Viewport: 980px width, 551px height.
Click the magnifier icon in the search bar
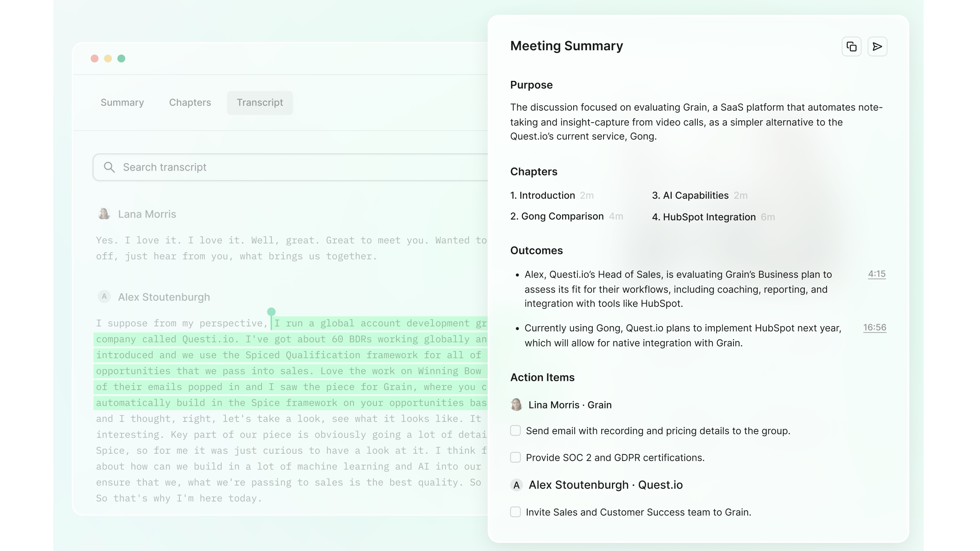[x=109, y=167]
